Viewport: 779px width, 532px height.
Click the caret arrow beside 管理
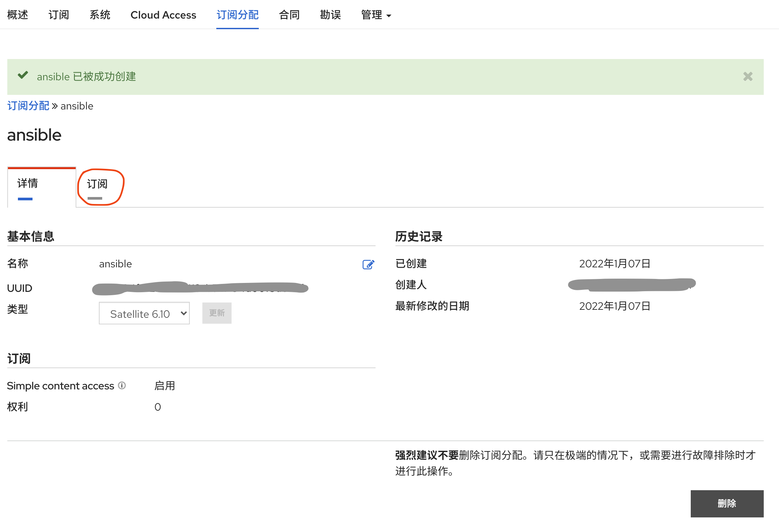(389, 16)
